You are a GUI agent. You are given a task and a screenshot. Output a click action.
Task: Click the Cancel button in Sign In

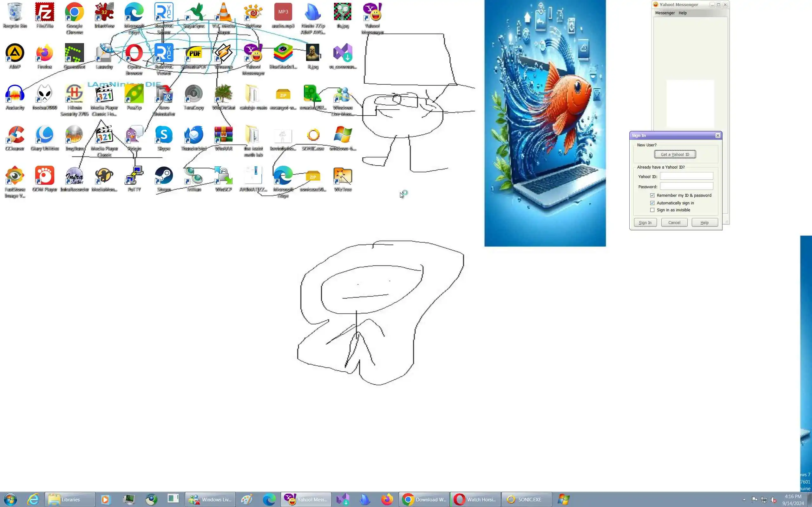pyautogui.click(x=674, y=223)
